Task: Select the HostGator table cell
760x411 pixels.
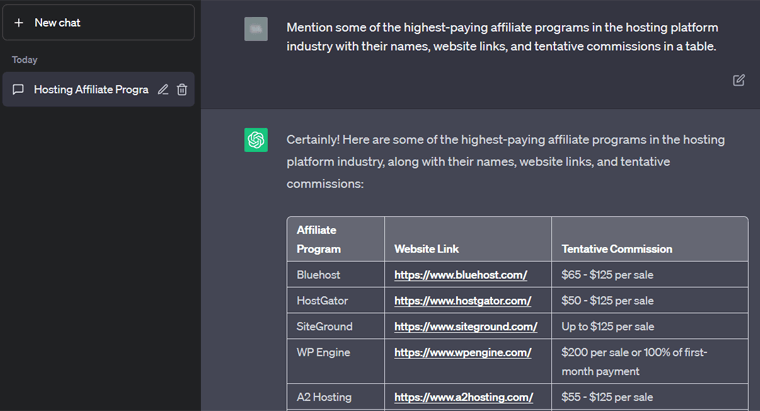Action: coord(336,300)
